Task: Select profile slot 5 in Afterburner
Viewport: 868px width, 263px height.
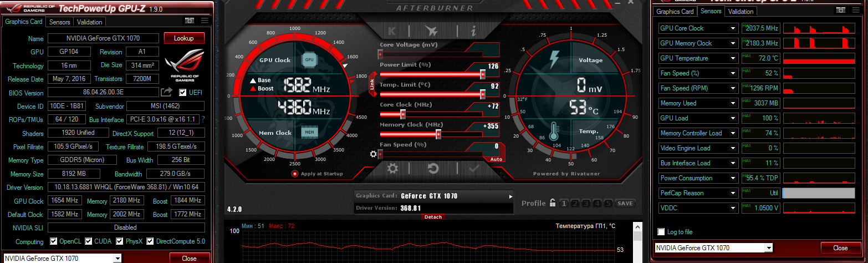Action: coord(609,203)
